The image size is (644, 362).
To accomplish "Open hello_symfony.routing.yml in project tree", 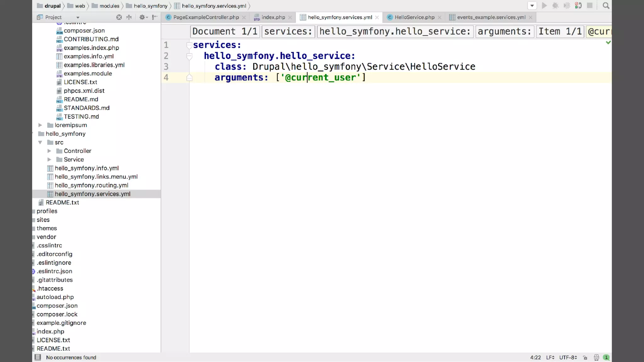I will 91,185.
